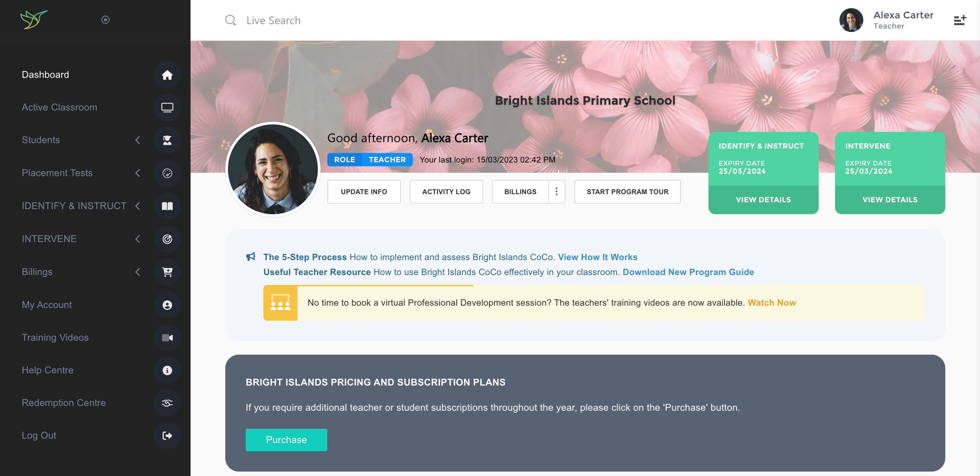Click the Training Videos camera icon
980x476 pixels.
[167, 338]
